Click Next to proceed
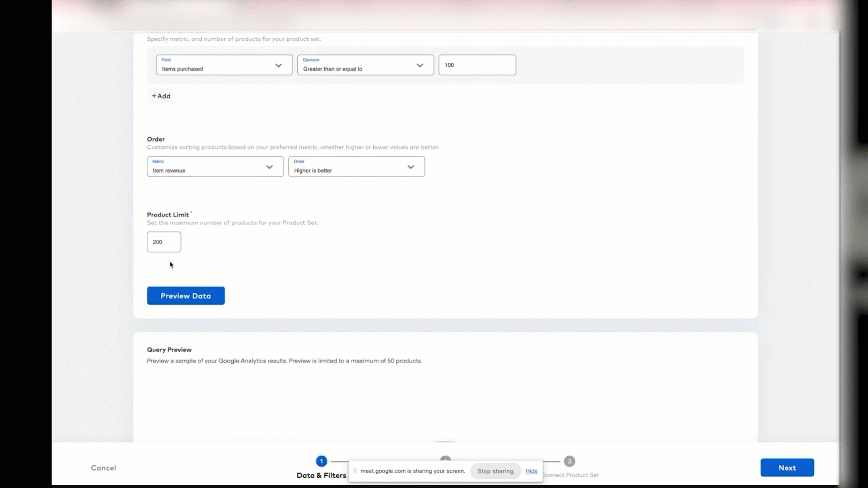 [787, 468]
